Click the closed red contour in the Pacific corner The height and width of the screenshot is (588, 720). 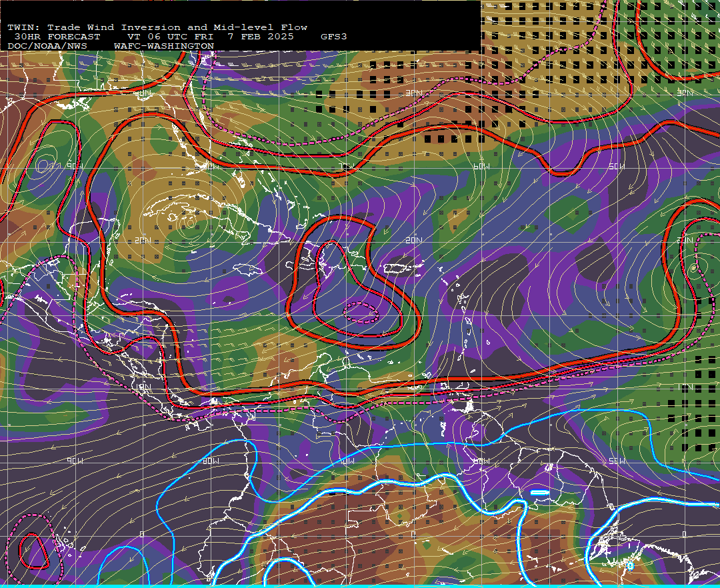[33, 551]
